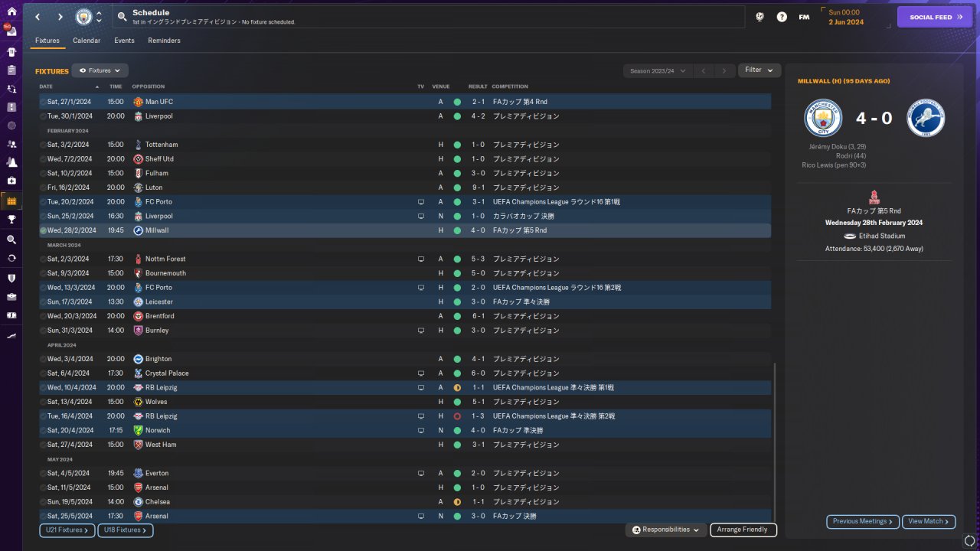The height and width of the screenshot is (551, 980).
Task: Click the Everton row TV icon
Action: point(420,474)
